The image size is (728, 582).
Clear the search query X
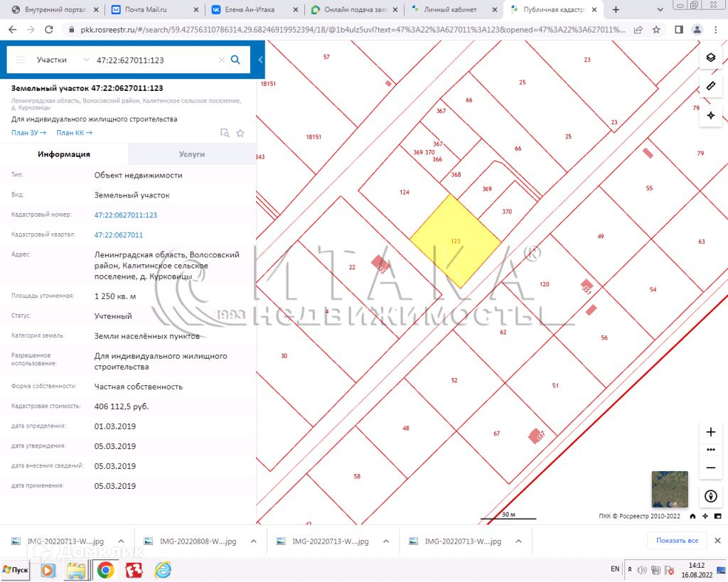coord(222,60)
